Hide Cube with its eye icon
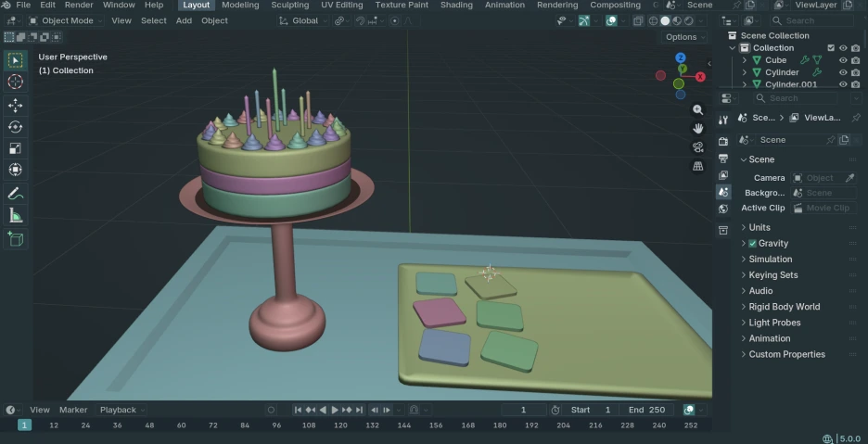 [x=843, y=60]
